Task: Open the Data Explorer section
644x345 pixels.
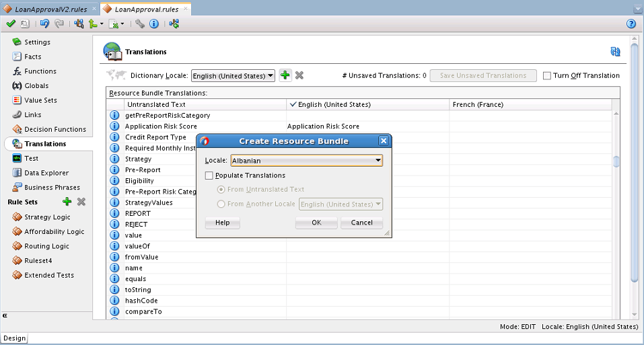Action: pos(46,173)
